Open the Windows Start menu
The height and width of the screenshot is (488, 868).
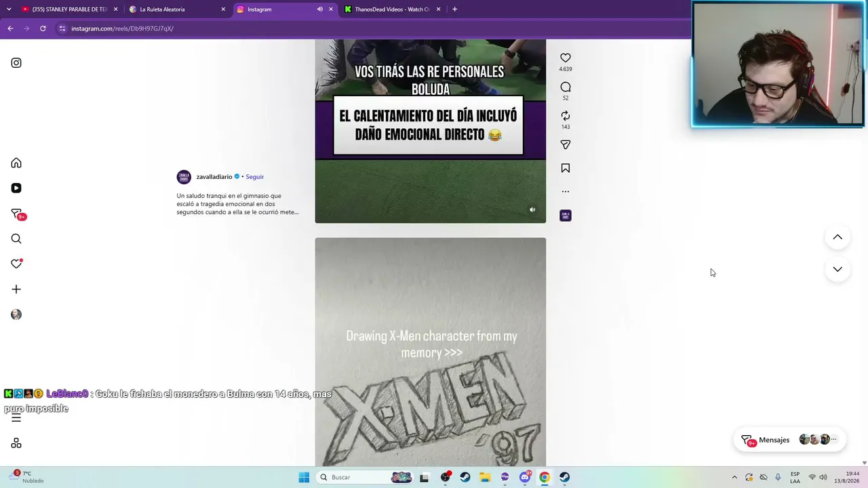304,477
